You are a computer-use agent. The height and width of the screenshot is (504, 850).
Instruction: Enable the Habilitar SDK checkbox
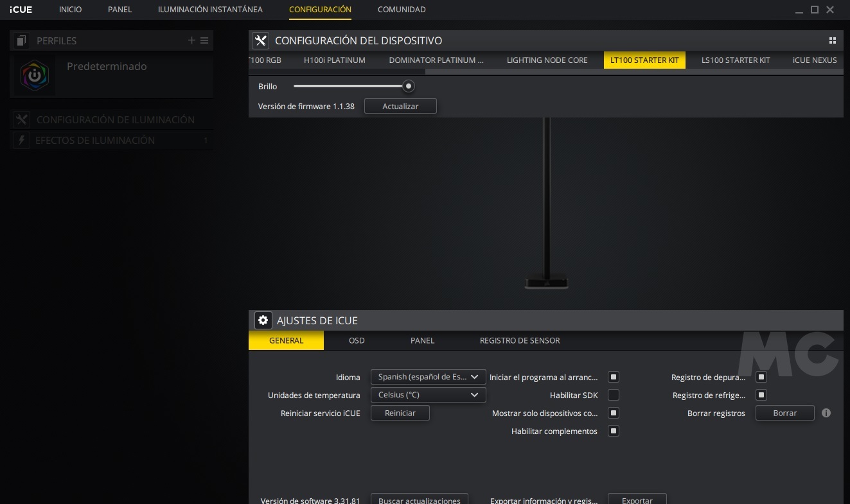(614, 395)
